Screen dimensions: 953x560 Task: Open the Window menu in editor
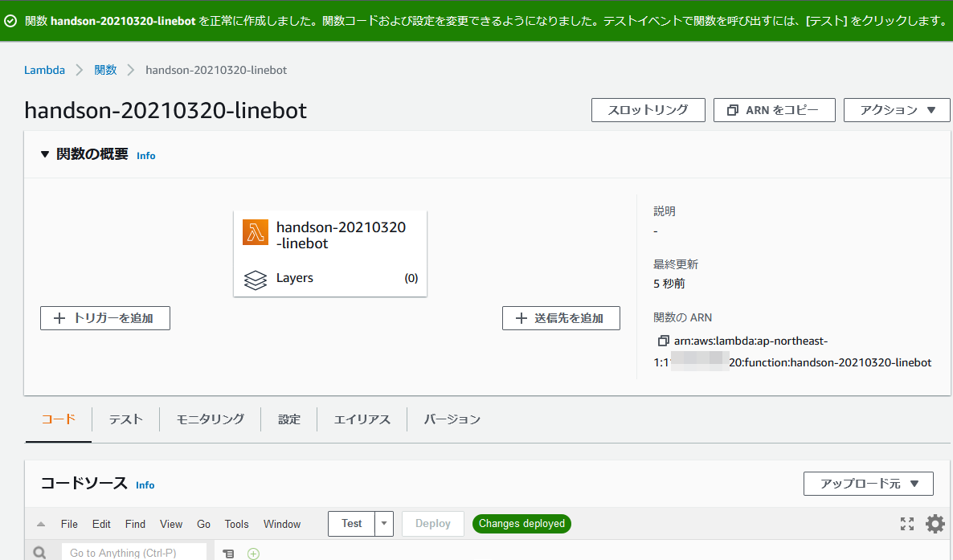[x=282, y=524]
